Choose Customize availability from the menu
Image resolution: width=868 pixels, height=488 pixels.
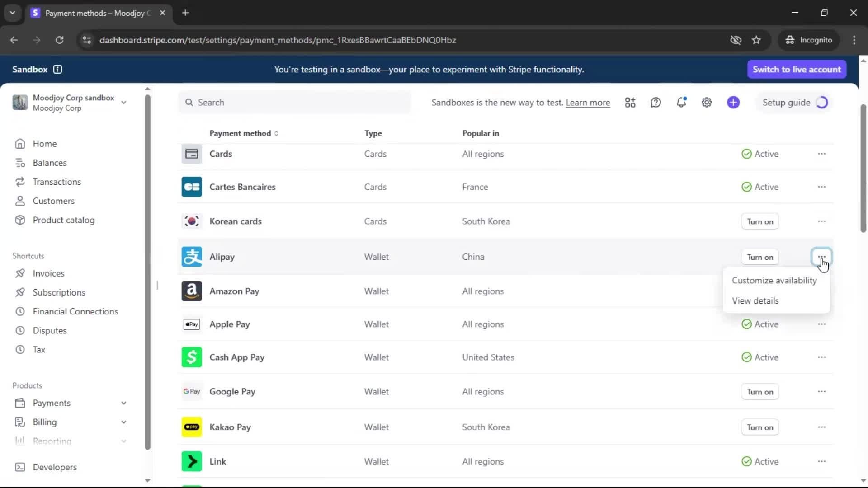pos(774,281)
